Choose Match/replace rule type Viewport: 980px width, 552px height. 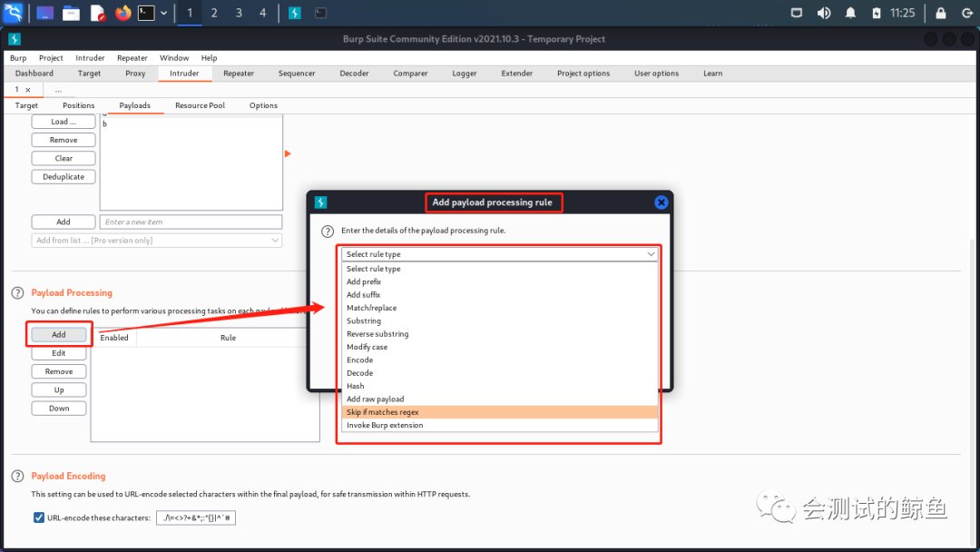point(499,308)
